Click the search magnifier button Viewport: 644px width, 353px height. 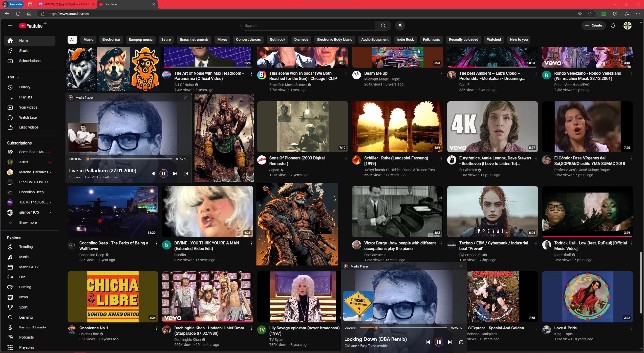(383, 25)
